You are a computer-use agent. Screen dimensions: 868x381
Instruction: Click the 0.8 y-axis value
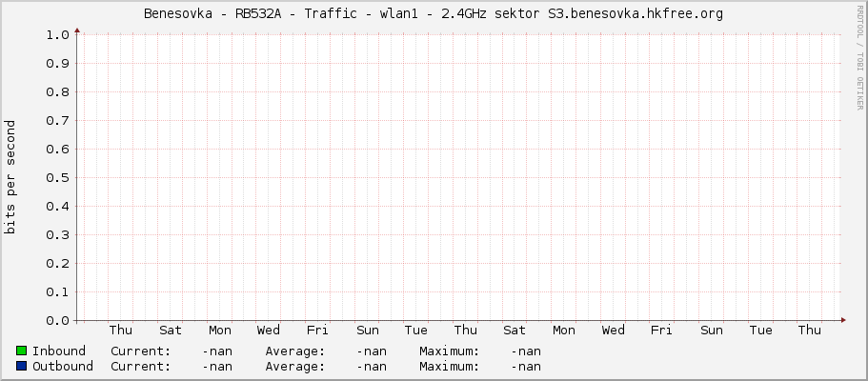(57, 92)
